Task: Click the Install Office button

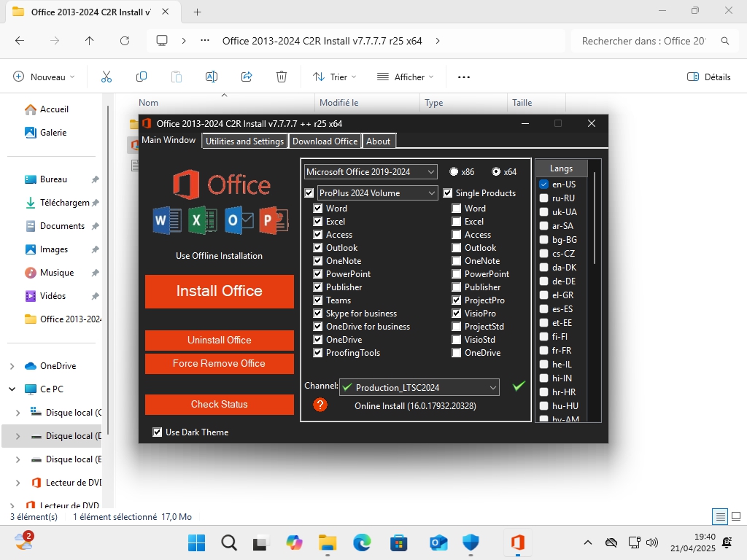Action: 219,291
